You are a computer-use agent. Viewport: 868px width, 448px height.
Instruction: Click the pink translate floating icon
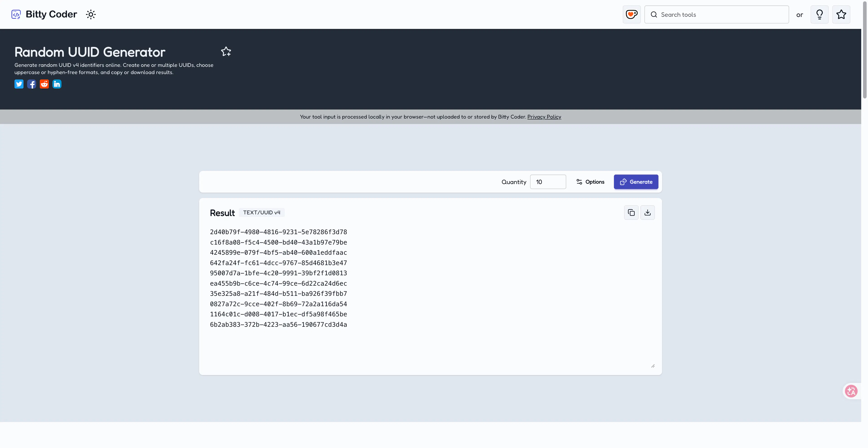tap(851, 391)
